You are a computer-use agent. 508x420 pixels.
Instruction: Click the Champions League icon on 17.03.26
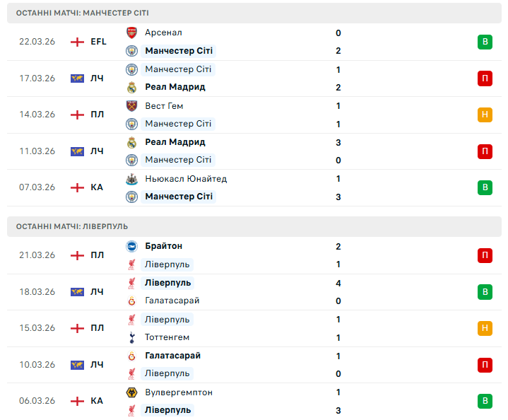point(78,78)
